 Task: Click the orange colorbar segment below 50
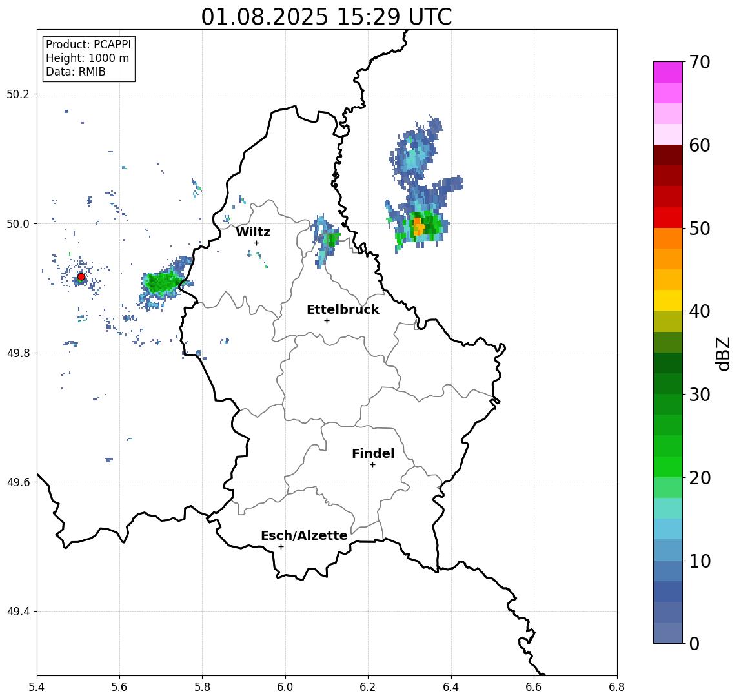(668, 238)
